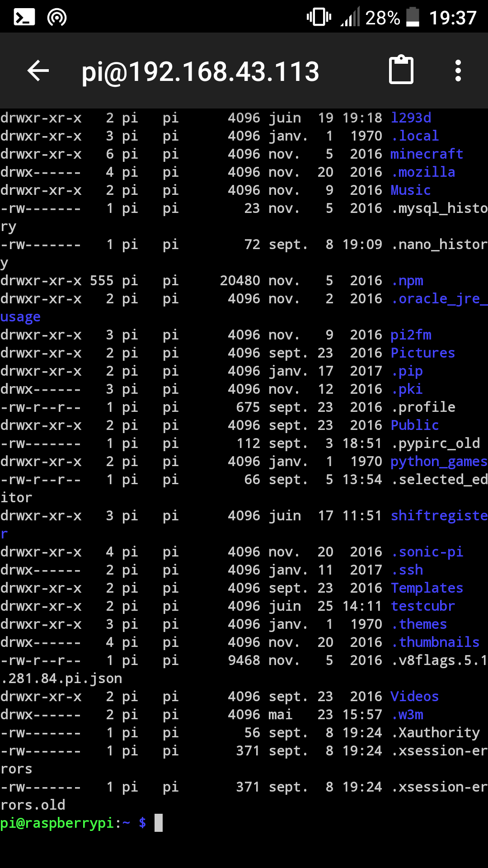Screen dimensions: 488x868
Task: Open the clipboard paste icon
Action: tap(401, 70)
